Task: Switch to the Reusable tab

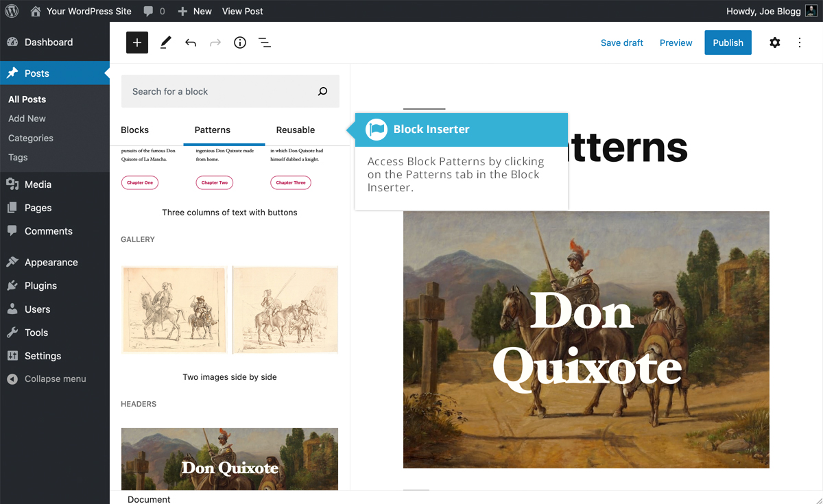Action: (x=295, y=130)
